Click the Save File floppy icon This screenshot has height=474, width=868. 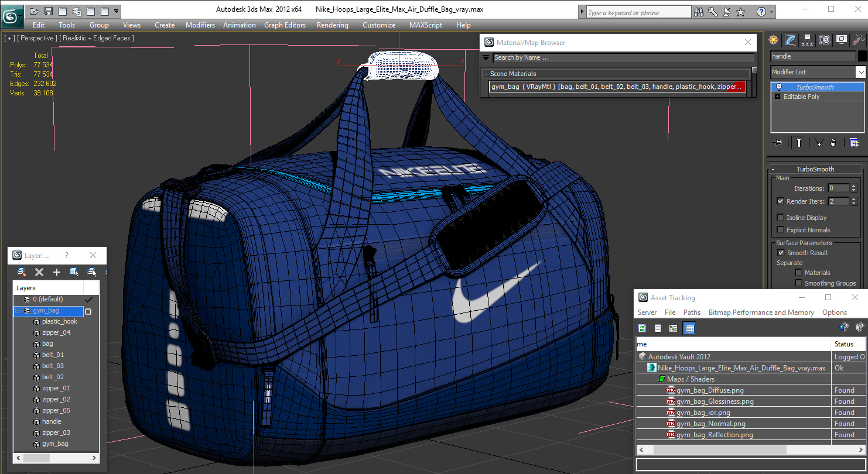click(49, 11)
